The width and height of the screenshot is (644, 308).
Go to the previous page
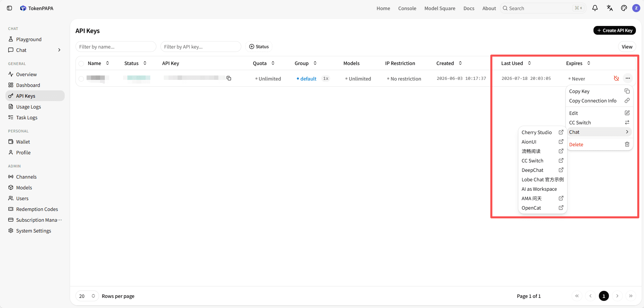point(590,296)
